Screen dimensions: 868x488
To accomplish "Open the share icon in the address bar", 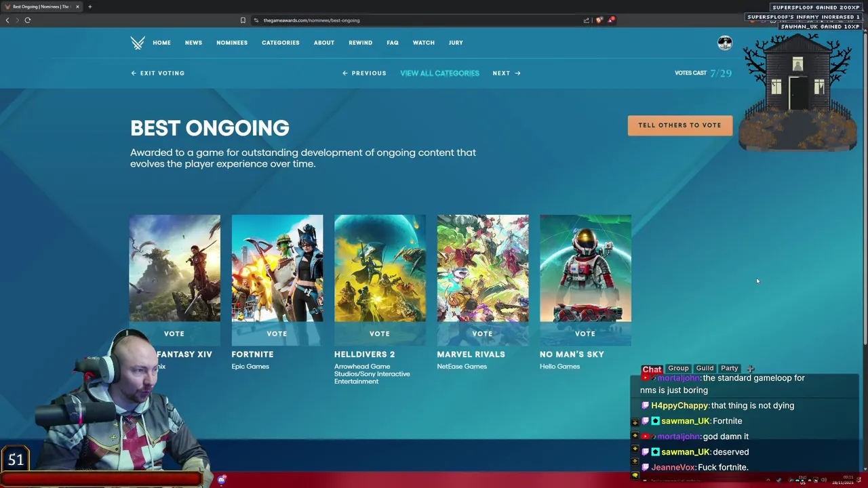I will 587,20.
